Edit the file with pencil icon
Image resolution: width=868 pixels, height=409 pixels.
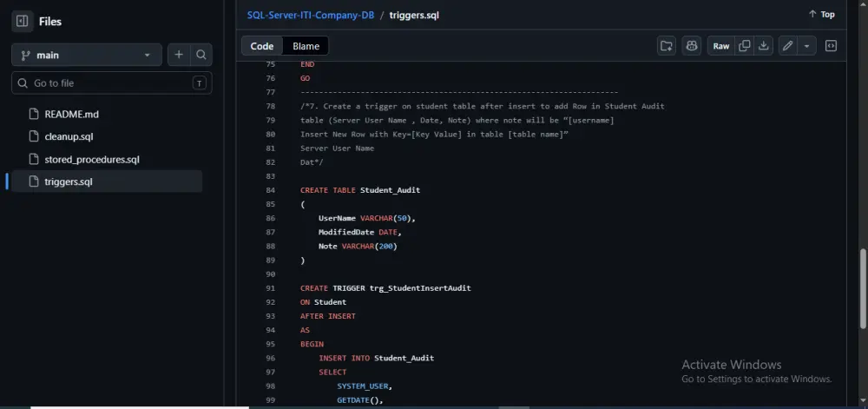click(x=788, y=46)
